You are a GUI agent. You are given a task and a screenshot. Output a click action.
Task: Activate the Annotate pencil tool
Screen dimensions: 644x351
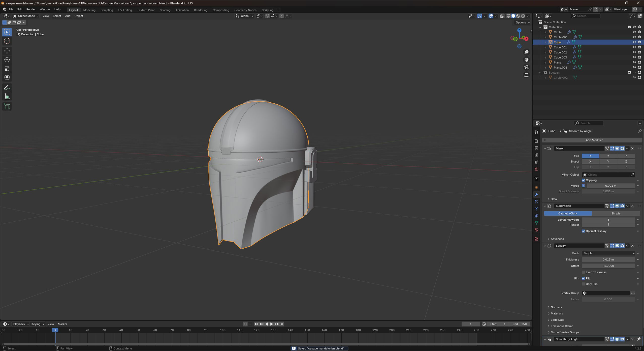(x=7, y=87)
